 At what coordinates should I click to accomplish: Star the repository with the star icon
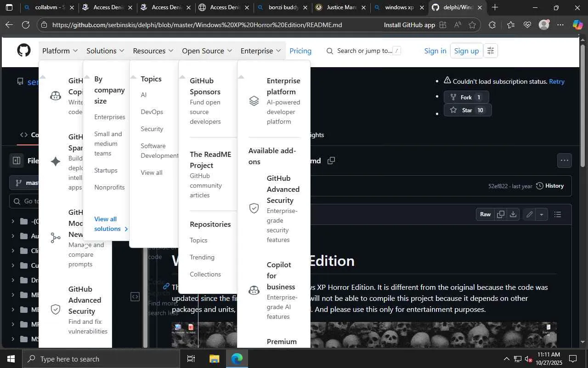click(x=453, y=110)
